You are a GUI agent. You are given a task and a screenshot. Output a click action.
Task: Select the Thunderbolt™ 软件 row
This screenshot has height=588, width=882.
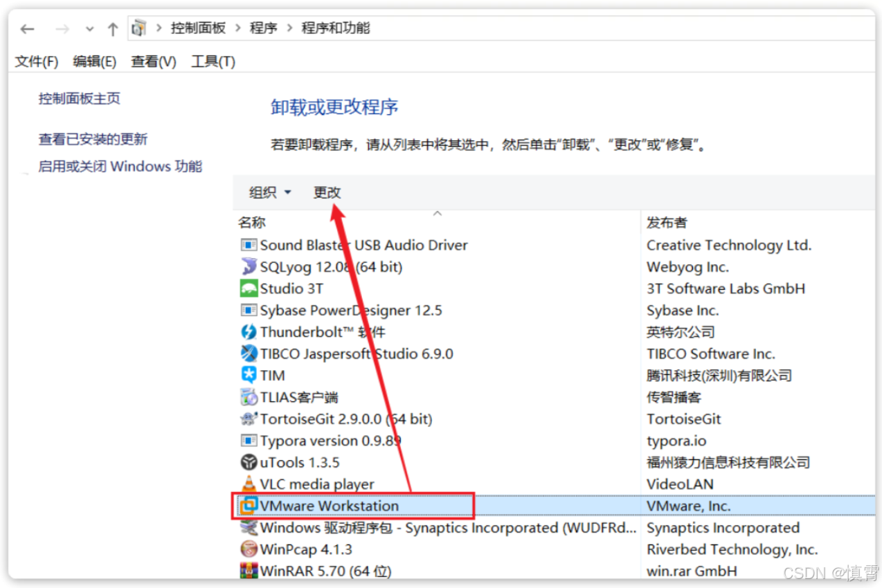click(x=554, y=332)
